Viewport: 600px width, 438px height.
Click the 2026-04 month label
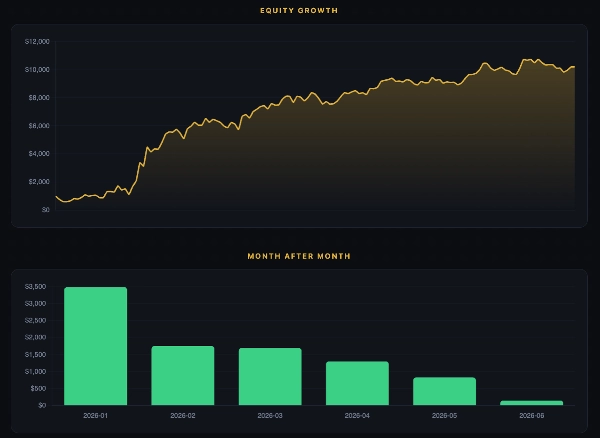(x=357, y=415)
